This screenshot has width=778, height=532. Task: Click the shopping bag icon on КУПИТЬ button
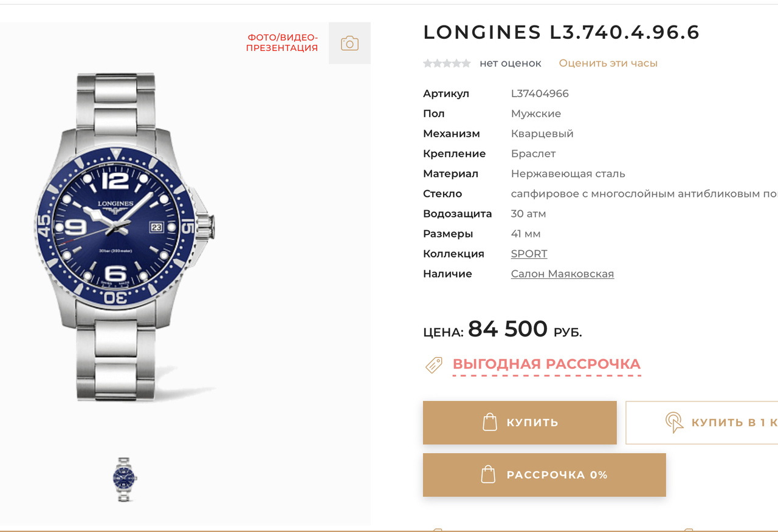(490, 422)
